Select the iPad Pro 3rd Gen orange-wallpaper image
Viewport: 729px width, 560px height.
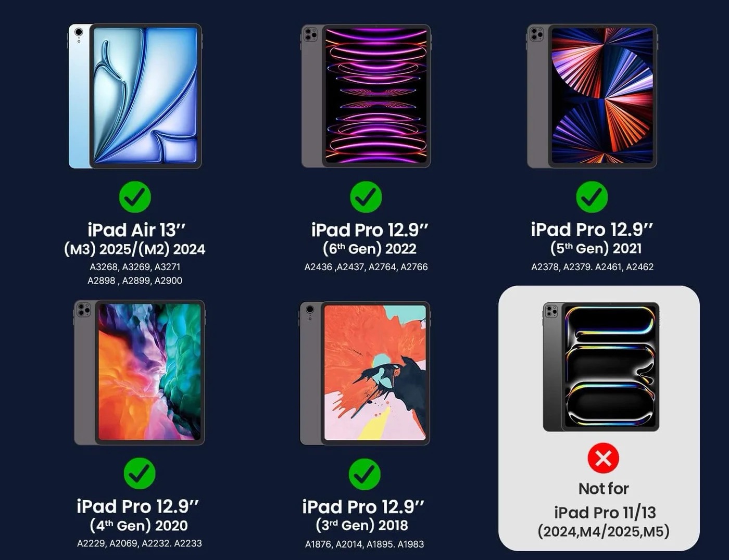pos(365,373)
